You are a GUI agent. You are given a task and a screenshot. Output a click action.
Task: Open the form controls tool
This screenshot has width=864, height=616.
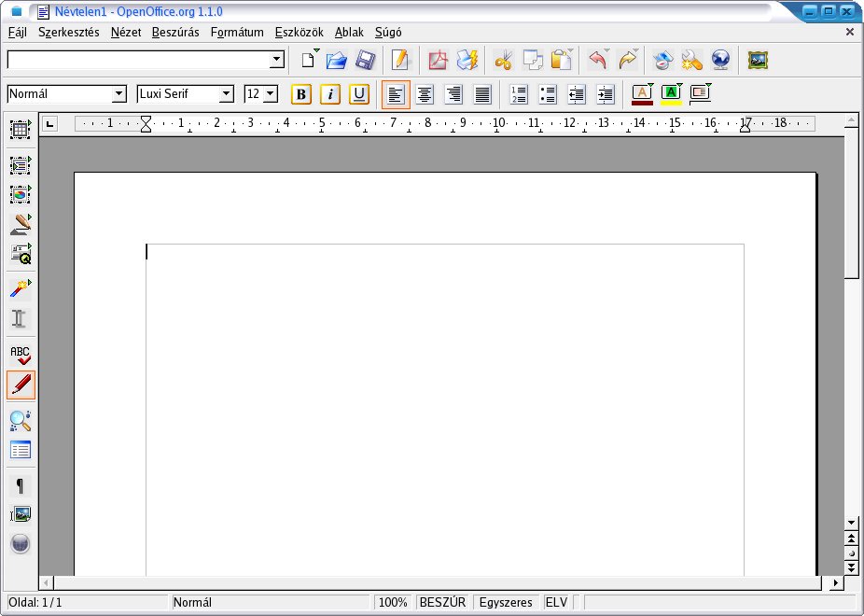pos(21,253)
